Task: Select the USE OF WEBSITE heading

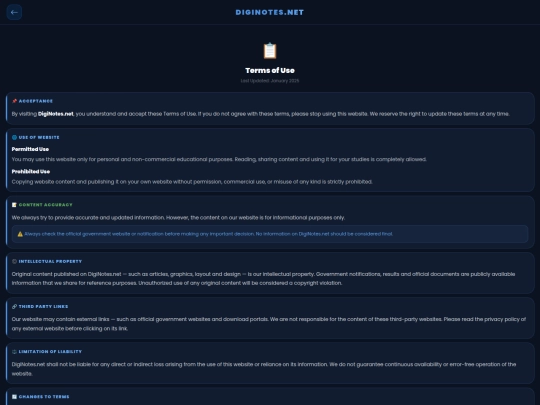Action: (x=39, y=137)
